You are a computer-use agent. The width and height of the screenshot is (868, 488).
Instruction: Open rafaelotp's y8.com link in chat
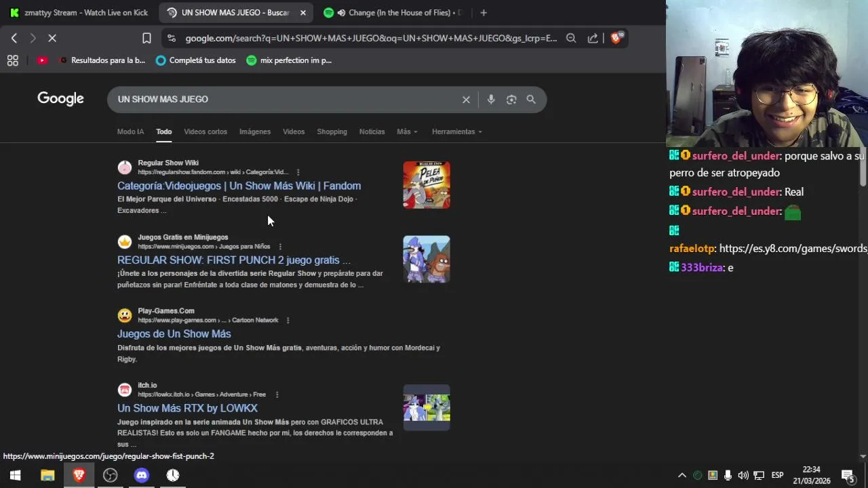click(x=793, y=249)
